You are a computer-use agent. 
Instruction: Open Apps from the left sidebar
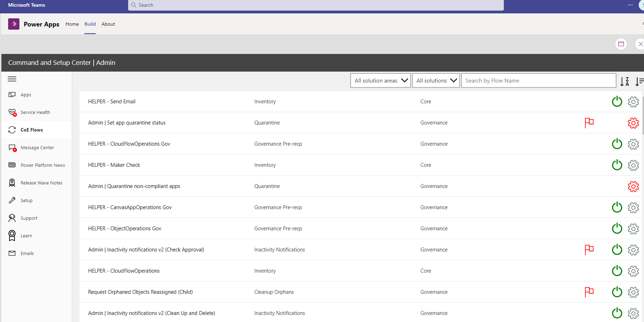click(25, 95)
